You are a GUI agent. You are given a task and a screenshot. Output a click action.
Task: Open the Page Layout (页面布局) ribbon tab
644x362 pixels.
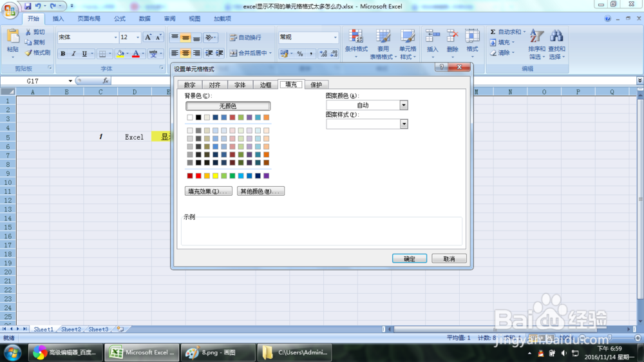click(89, 19)
